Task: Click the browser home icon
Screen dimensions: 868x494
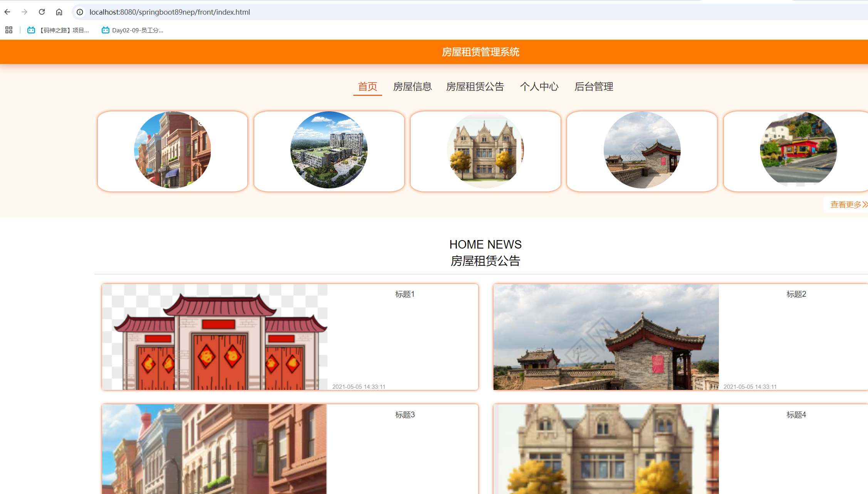Action: [59, 12]
